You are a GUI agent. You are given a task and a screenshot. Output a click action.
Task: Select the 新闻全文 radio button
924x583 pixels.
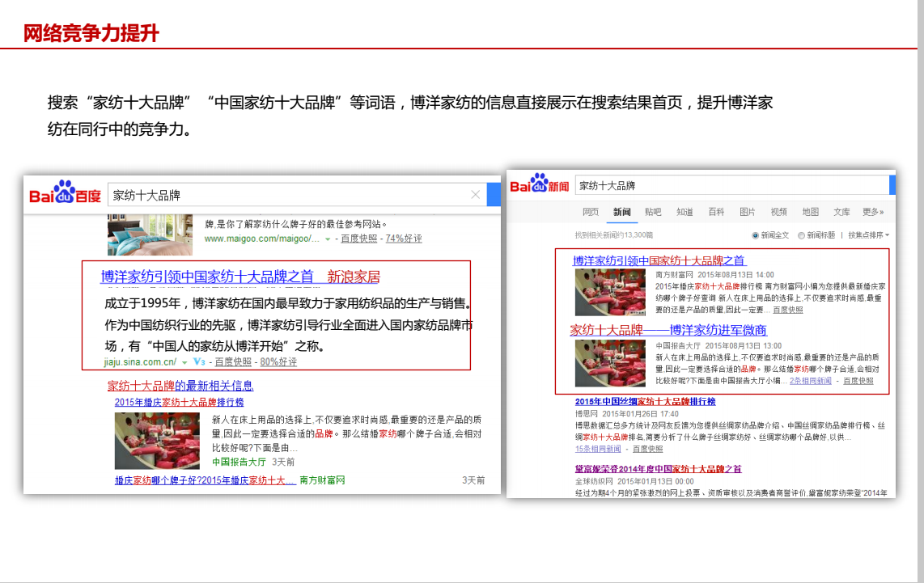(x=756, y=235)
